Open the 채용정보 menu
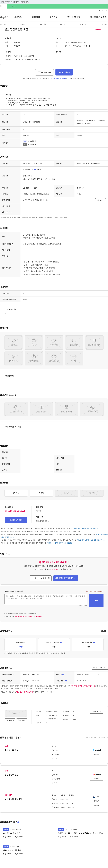The image size is (108, 868). click(18, 17)
